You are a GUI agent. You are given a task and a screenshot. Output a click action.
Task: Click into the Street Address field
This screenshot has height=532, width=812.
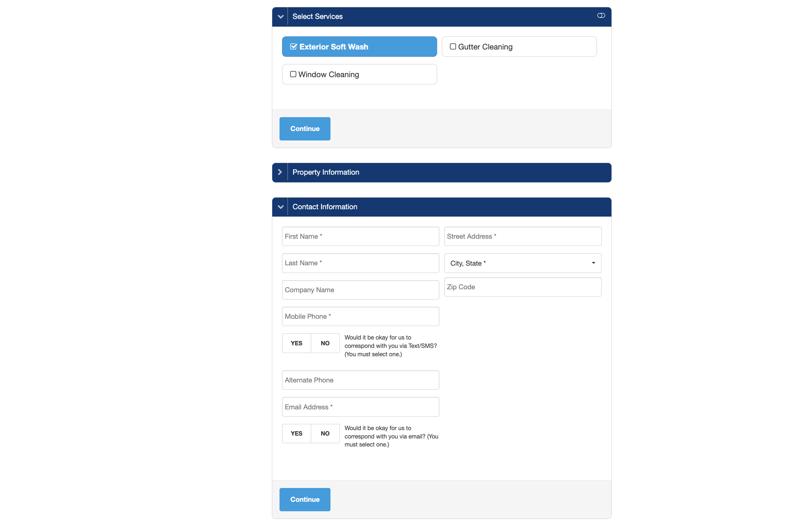point(522,237)
